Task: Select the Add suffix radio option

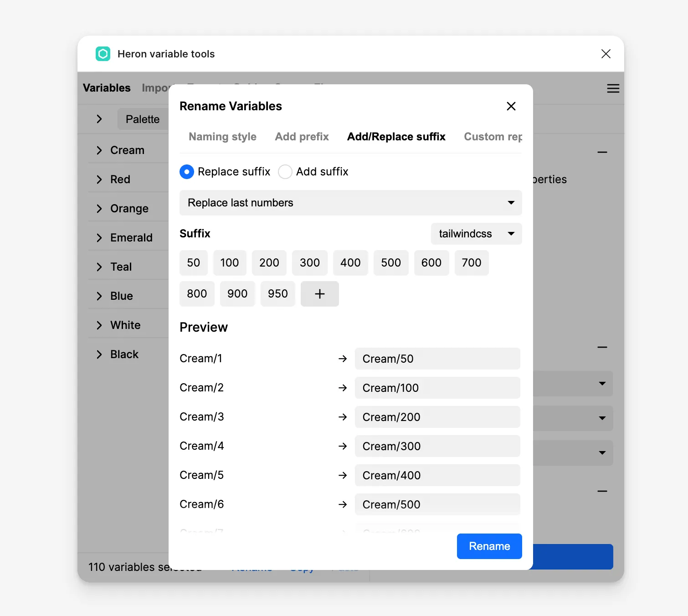Action: 285,172
